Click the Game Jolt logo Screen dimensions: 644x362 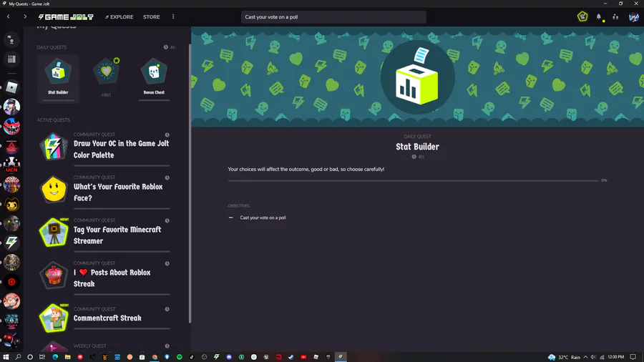66,17
